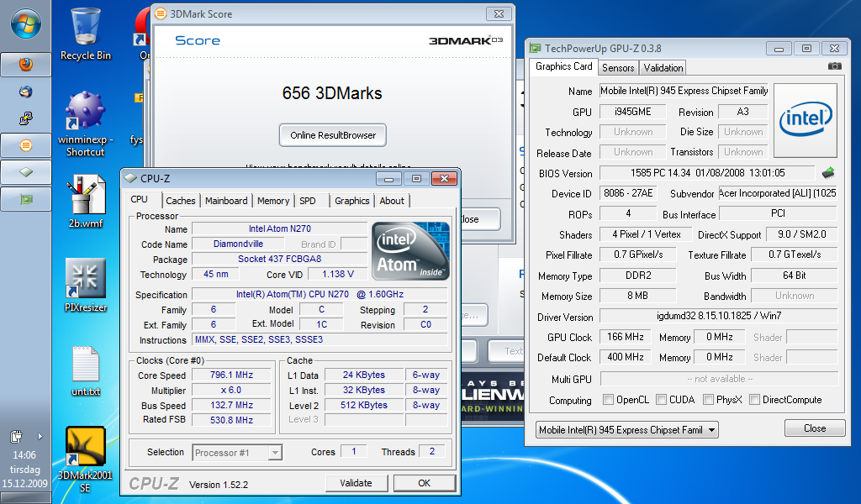This screenshot has height=504, width=861.
Task: Switch to the Memory tab in CPU-Z
Action: (x=273, y=201)
